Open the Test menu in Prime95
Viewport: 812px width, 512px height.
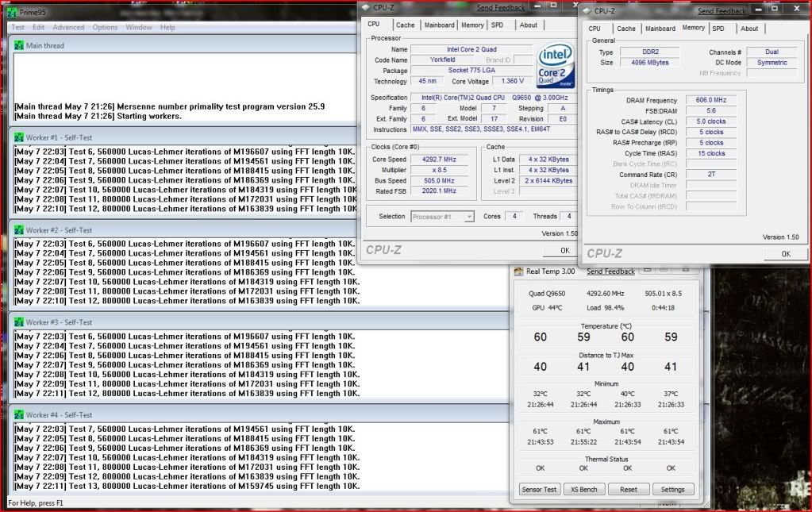(x=17, y=27)
